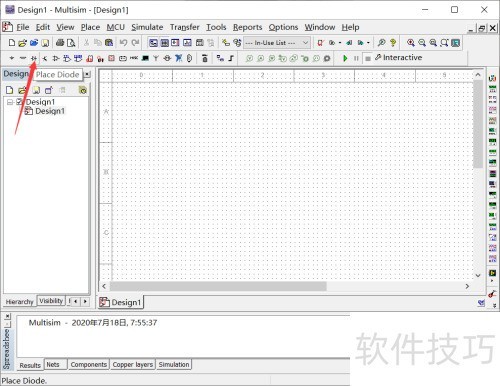Select the Design1 schematic sheet tab
Image resolution: width=500 pixels, height=386 pixels.
(120, 302)
